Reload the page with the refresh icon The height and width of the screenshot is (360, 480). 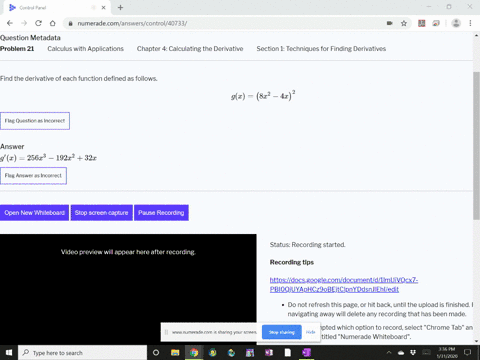pos(38,23)
